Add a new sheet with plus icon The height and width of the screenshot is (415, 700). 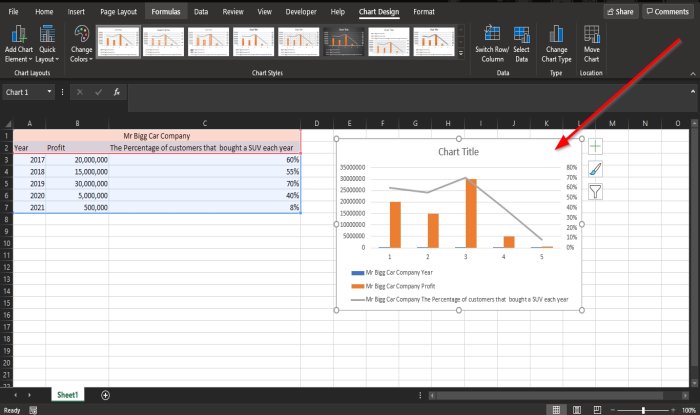(105, 395)
